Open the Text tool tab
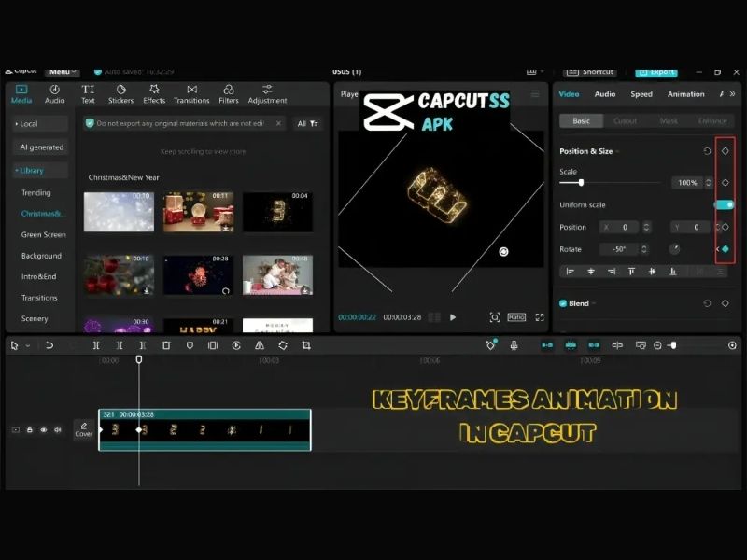747x560 pixels. (x=88, y=94)
